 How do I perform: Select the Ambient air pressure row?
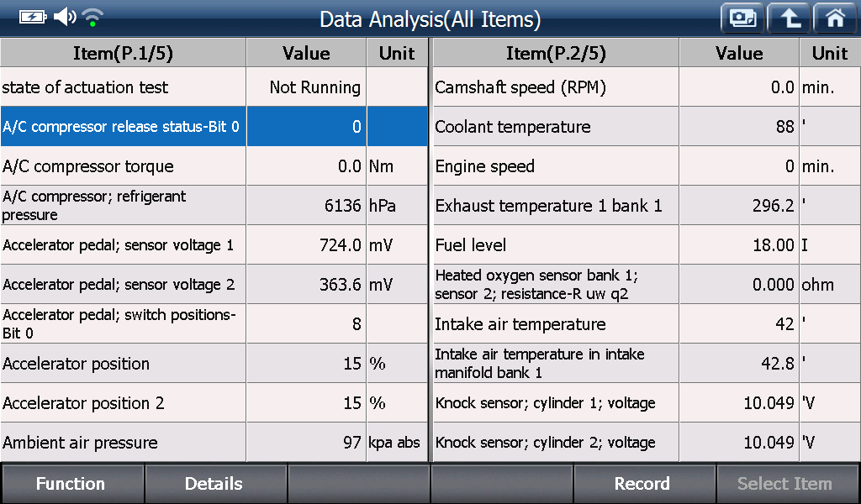pos(214,443)
